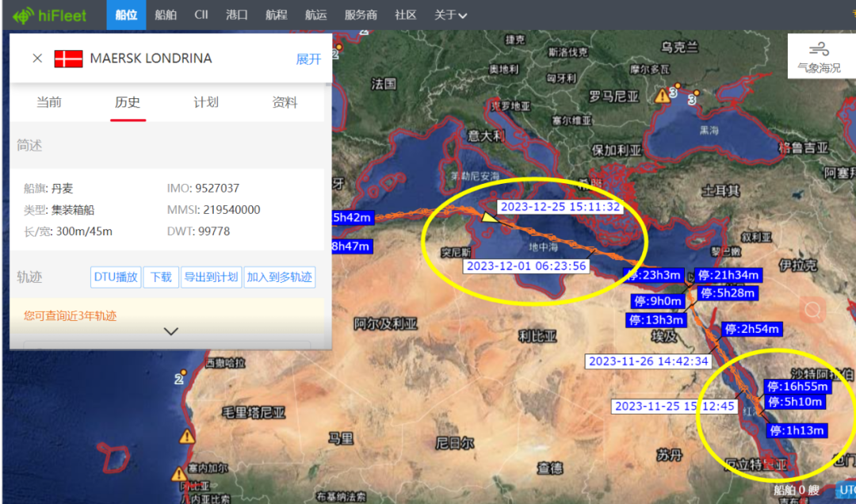
Task: Switch to the 计划 tab
Action: pos(206,102)
